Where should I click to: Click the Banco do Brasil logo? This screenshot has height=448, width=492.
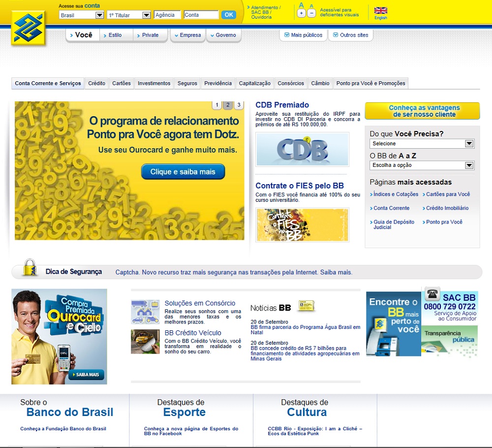click(x=28, y=29)
